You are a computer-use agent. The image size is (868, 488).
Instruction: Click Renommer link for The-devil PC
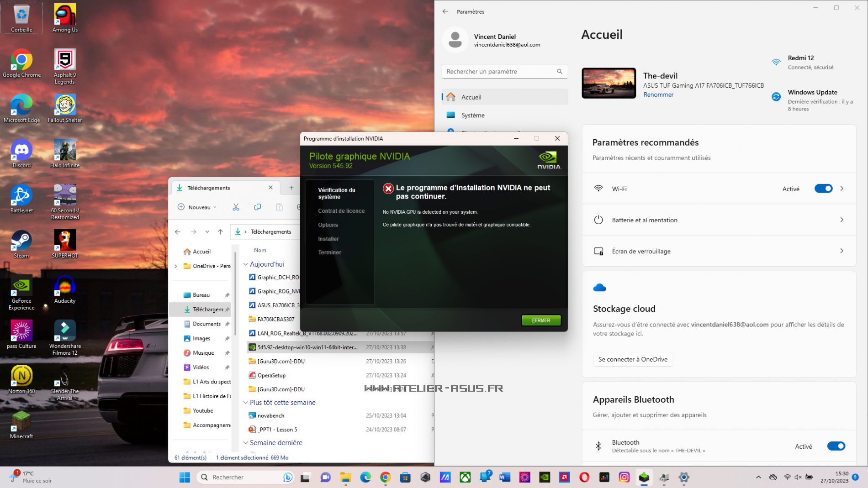pos(658,94)
